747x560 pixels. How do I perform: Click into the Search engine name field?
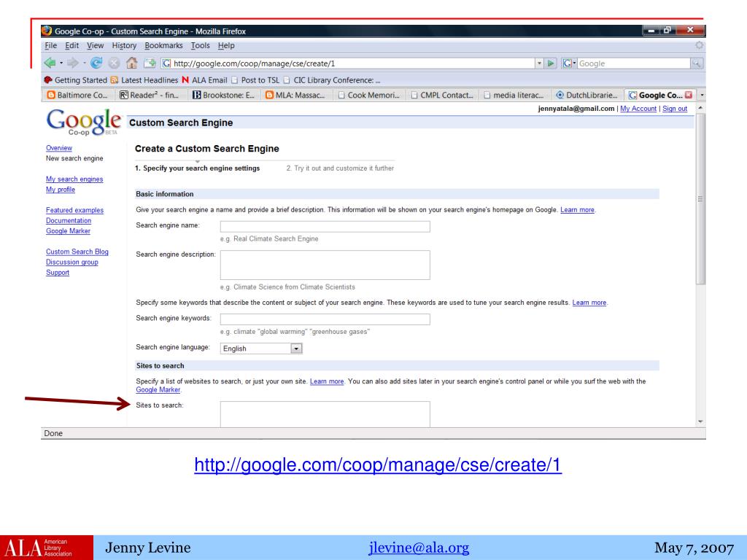click(x=325, y=226)
